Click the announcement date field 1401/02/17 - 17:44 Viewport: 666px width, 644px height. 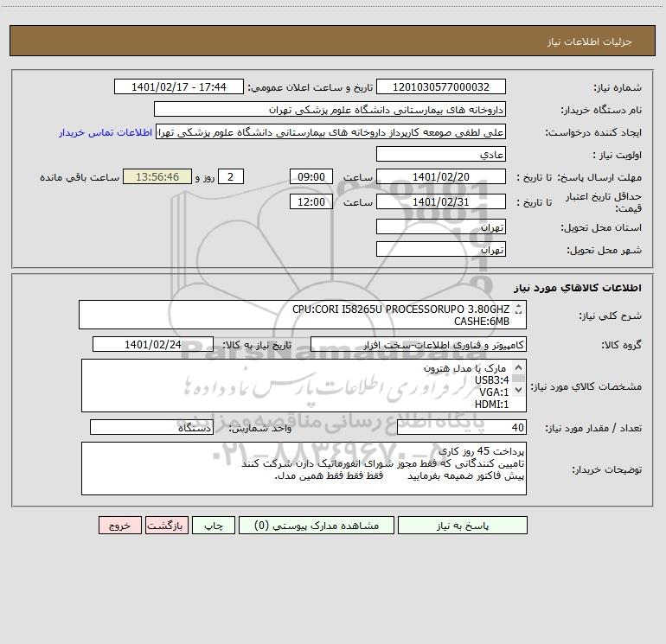pyautogui.click(x=179, y=86)
